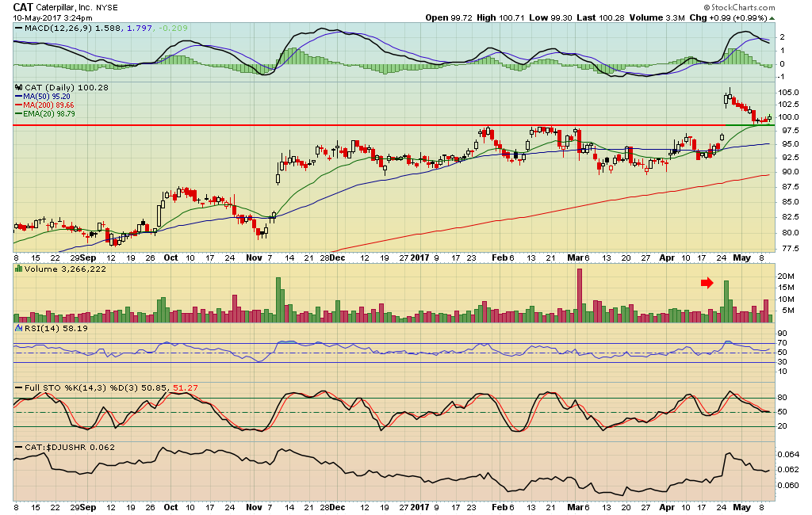Click the 77.5 price axis label

(791, 249)
